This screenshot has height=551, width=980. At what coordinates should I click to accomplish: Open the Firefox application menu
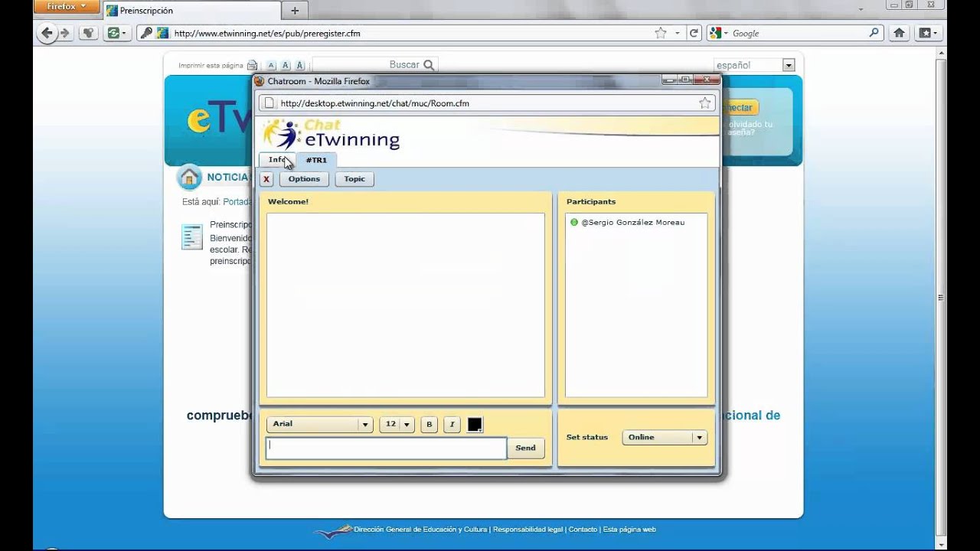tap(67, 7)
